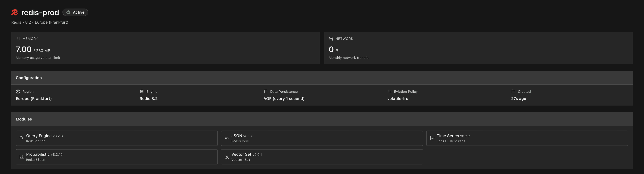Open the Vector Set module card
Image resolution: width=644 pixels, height=174 pixels.
tap(322, 157)
